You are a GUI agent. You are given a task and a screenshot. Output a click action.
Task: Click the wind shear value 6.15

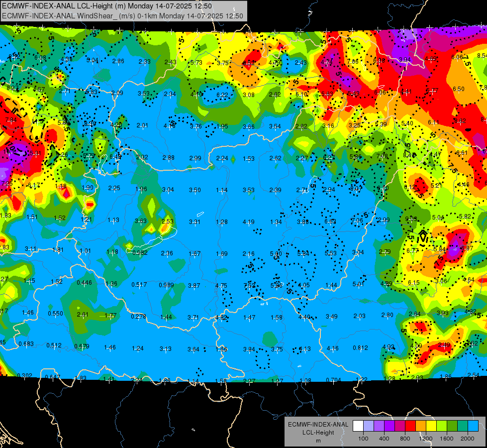pyautogui.click(x=414, y=283)
